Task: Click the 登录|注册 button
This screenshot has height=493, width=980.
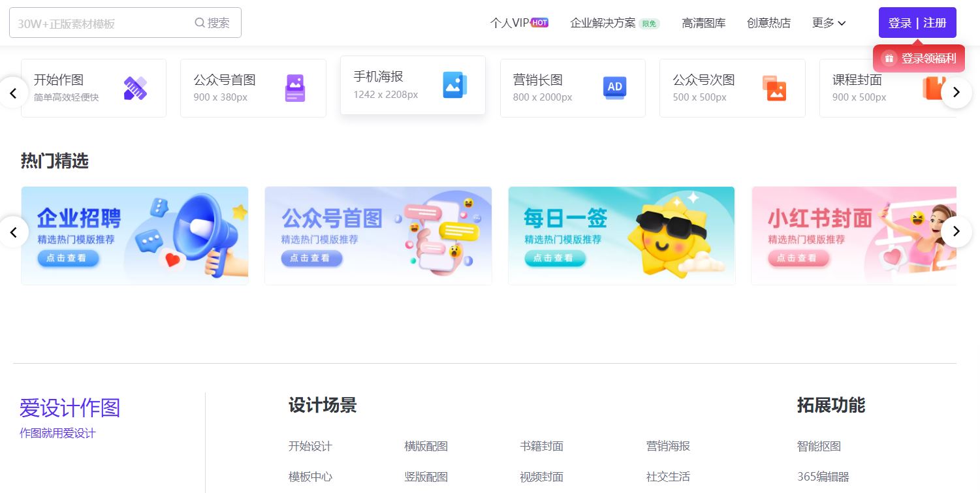Action: pos(917,22)
